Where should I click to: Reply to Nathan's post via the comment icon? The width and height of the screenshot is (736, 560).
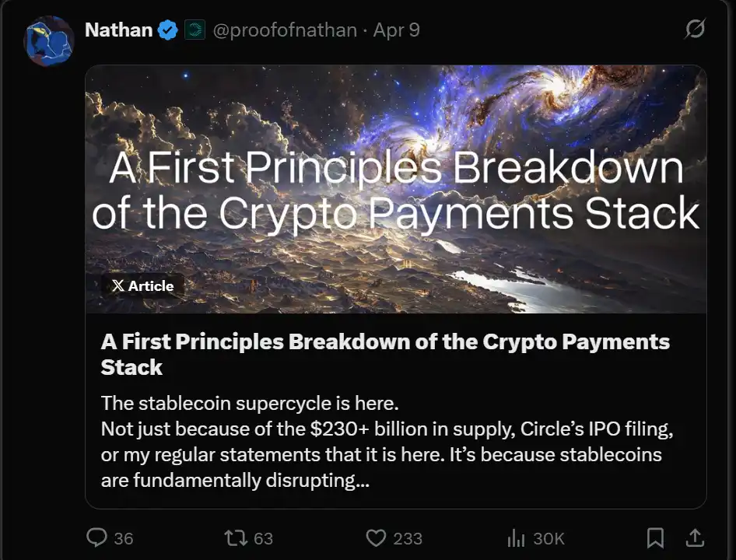[x=96, y=537]
